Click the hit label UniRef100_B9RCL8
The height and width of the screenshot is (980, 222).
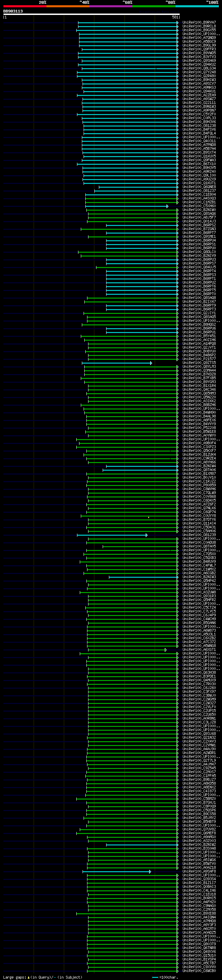[x=199, y=26]
